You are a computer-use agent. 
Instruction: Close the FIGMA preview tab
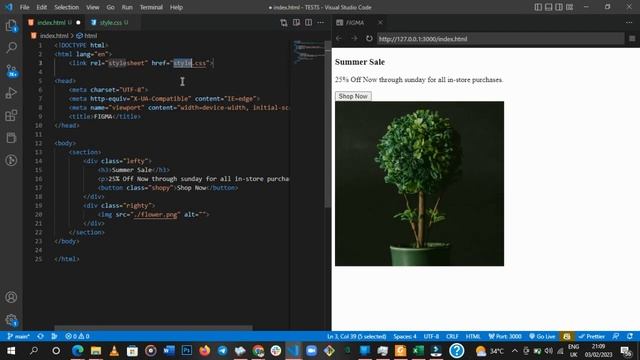pos(380,22)
